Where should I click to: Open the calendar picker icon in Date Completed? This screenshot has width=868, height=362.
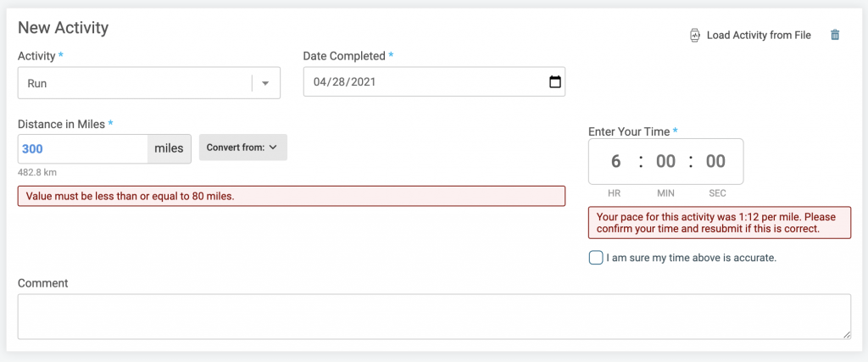click(554, 82)
